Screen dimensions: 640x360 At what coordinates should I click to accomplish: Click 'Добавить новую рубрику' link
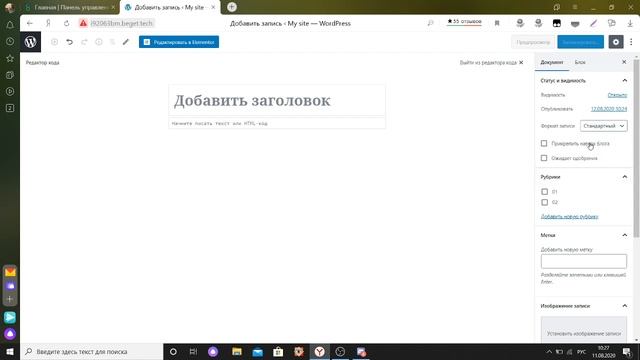[x=569, y=216]
